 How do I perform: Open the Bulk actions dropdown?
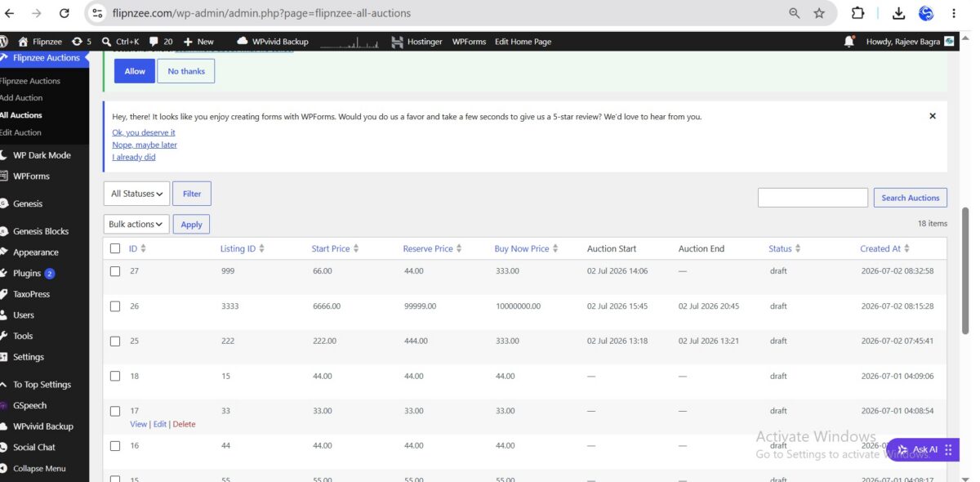(x=136, y=224)
